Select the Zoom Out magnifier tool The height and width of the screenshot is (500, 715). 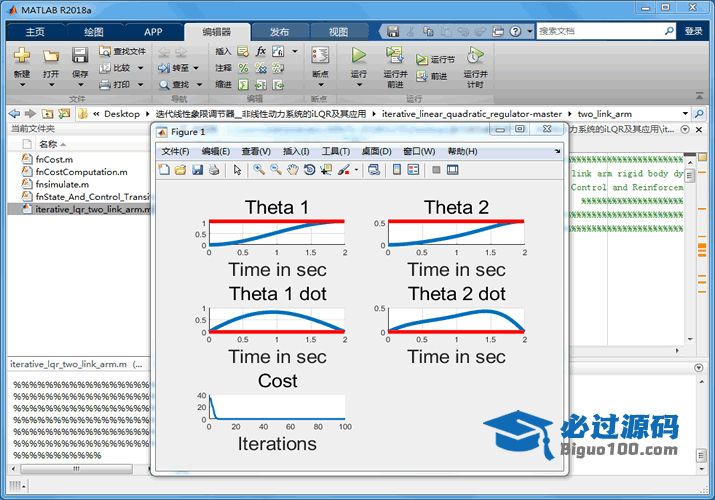pos(276,170)
